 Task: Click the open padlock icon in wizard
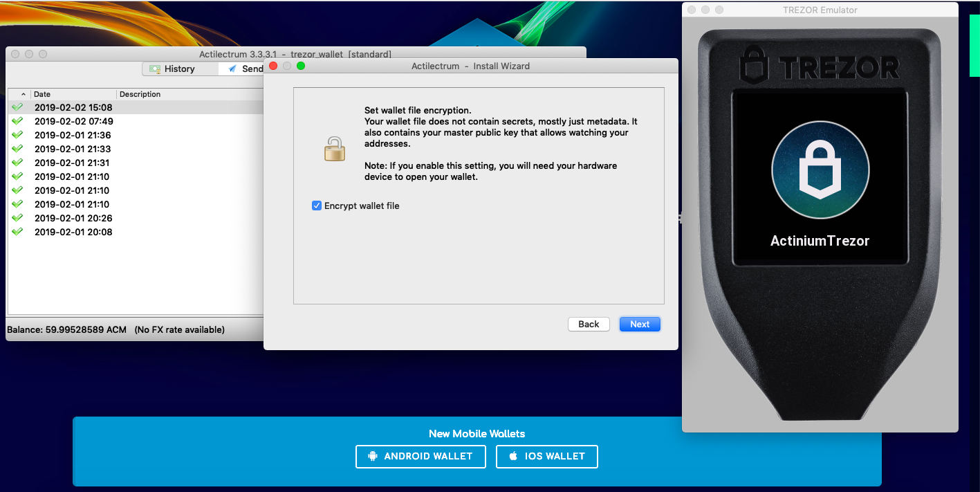(x=335, y=149)
